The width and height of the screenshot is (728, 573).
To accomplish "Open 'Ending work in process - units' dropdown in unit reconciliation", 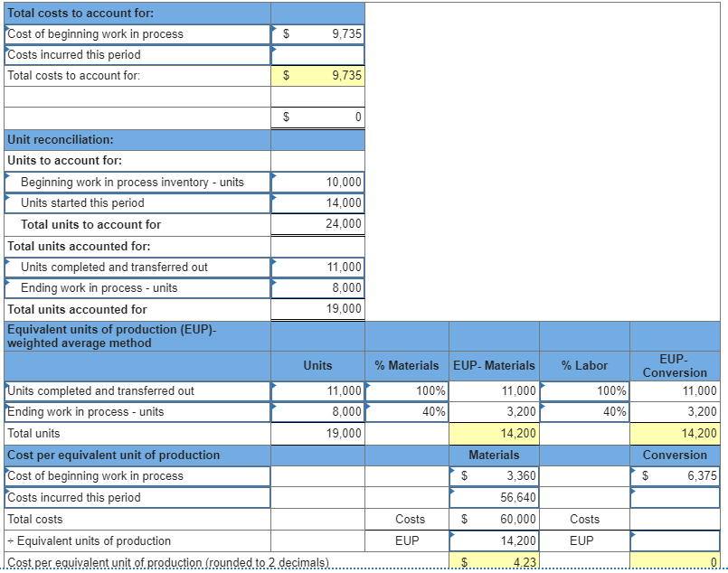I will coord(137,288).
